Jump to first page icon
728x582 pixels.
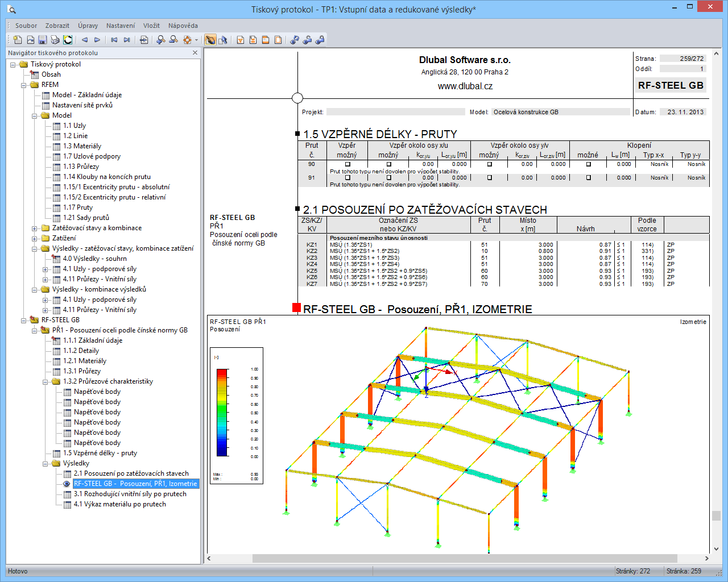(114, 40)
